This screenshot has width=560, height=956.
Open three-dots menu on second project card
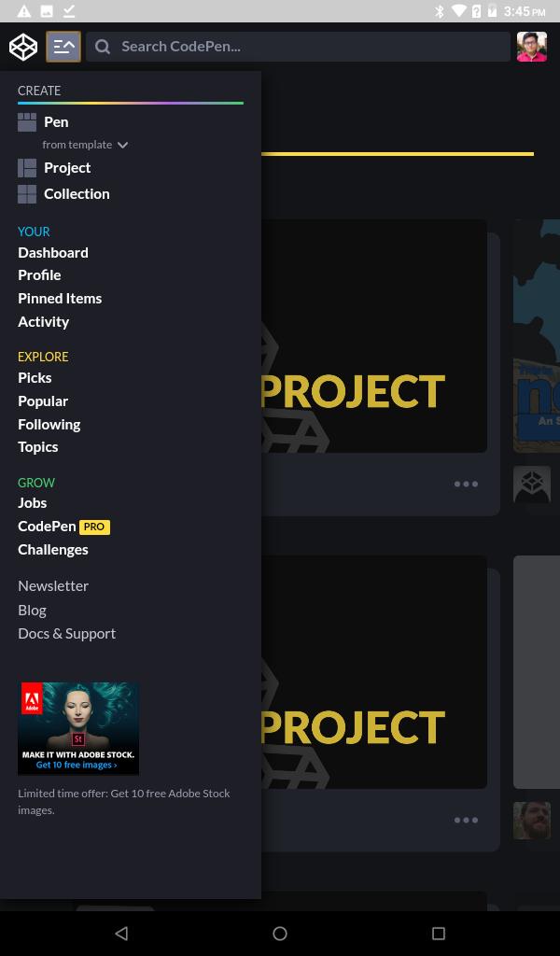[x=466, y=820]
